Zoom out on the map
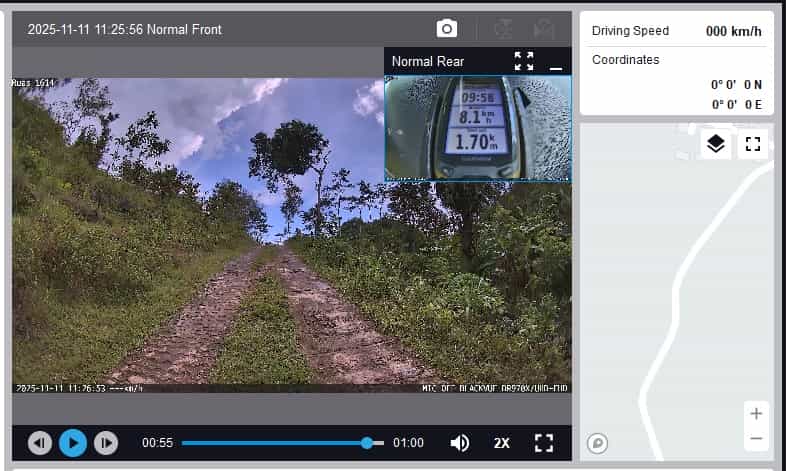 [756, 438]
